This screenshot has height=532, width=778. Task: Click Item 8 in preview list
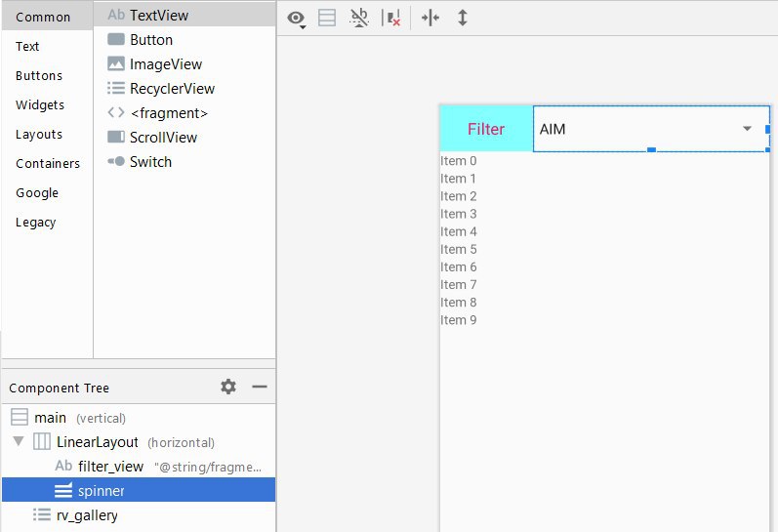click(459, 303)
